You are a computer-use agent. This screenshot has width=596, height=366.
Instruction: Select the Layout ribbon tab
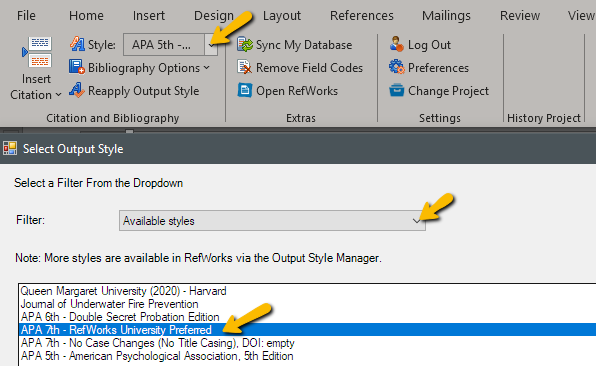pos(282,16)
